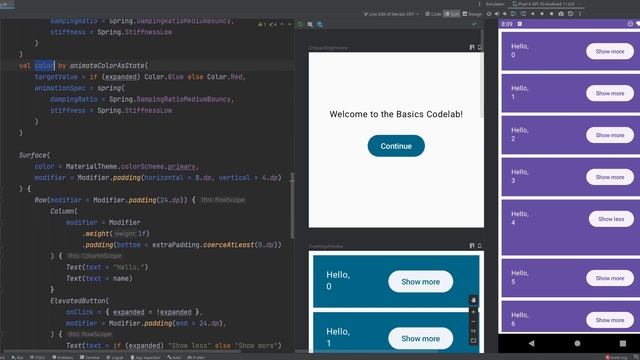
Task: Open the Run tool window
Action: point(17,357)
